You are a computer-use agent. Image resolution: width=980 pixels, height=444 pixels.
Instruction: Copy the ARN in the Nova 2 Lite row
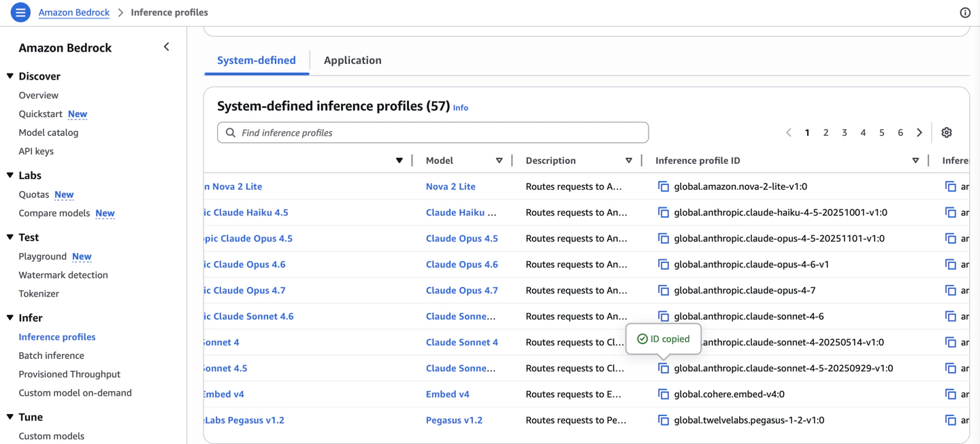pos(951,186)
